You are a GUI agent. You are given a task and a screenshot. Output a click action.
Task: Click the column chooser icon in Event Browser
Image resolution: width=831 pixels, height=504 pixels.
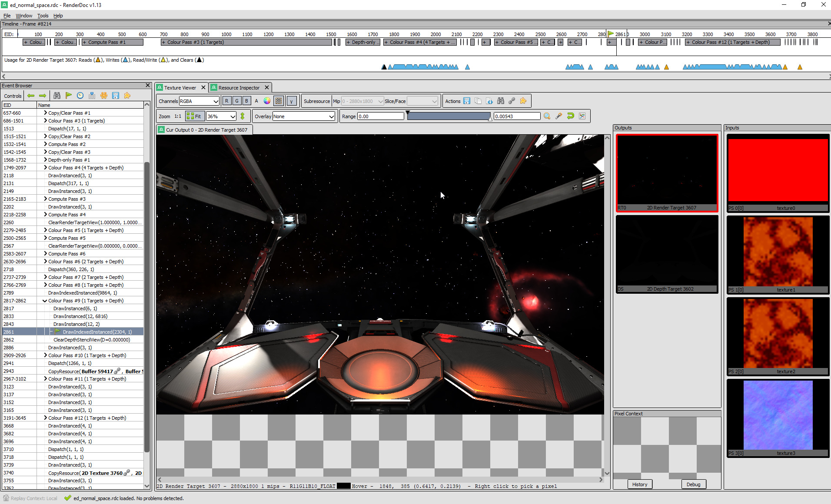92,96
